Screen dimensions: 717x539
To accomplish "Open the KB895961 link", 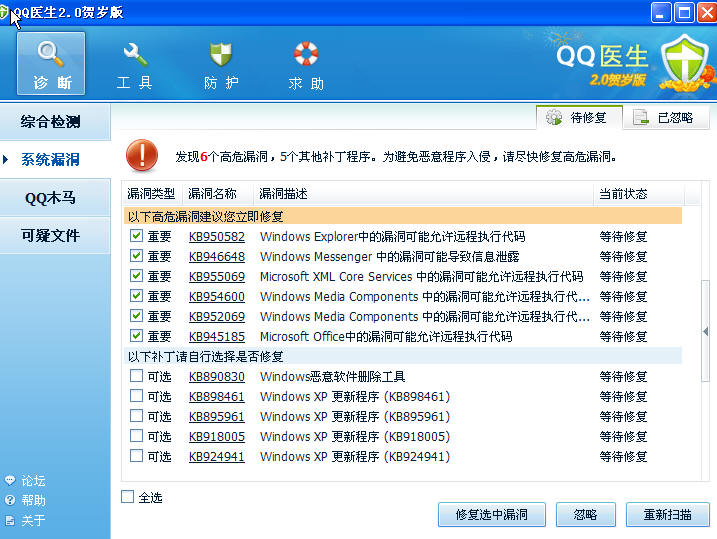I will coord(217,417).
